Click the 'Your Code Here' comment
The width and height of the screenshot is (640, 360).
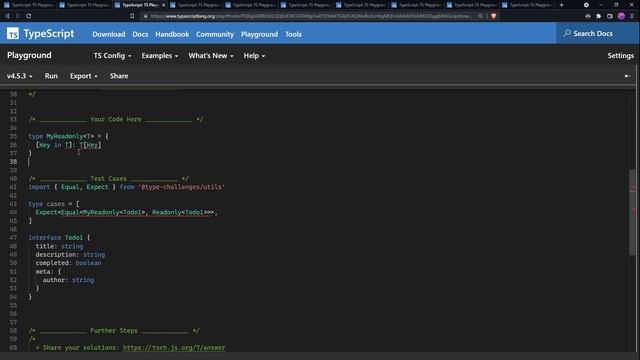click(x=116, y=119)
